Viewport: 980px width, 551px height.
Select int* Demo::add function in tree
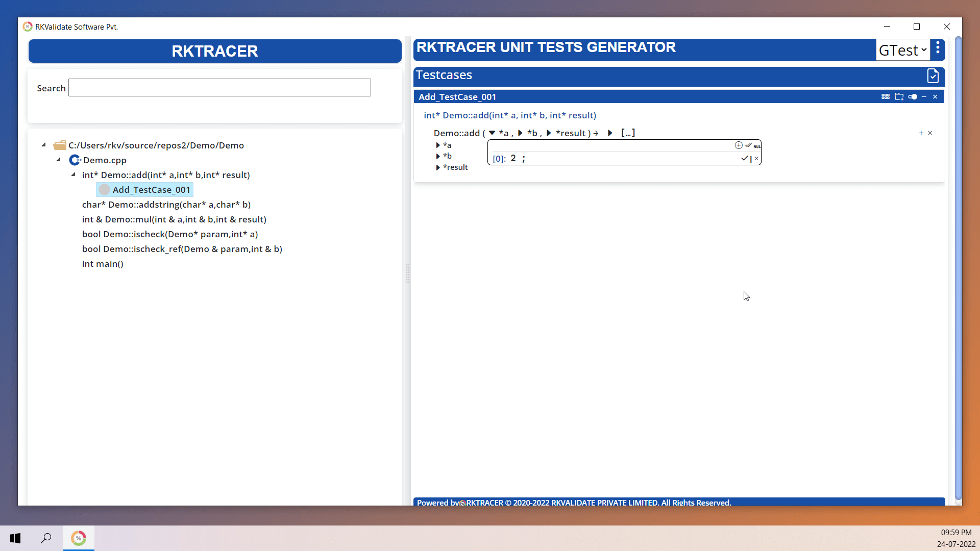(166, 175)
